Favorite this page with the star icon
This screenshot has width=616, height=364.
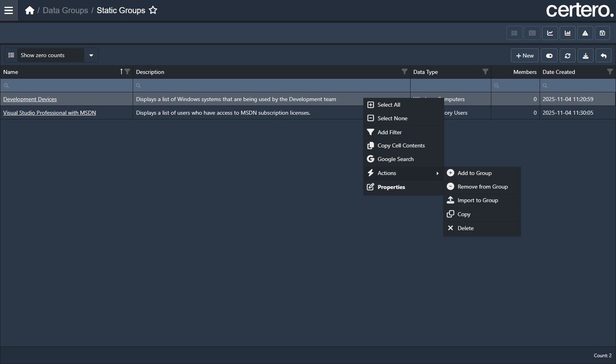pos(153,10)
